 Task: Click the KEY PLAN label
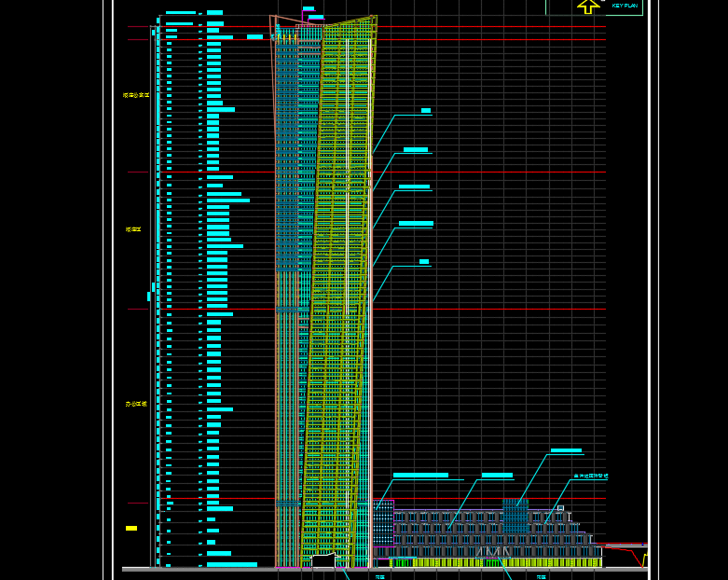(625, 6)
